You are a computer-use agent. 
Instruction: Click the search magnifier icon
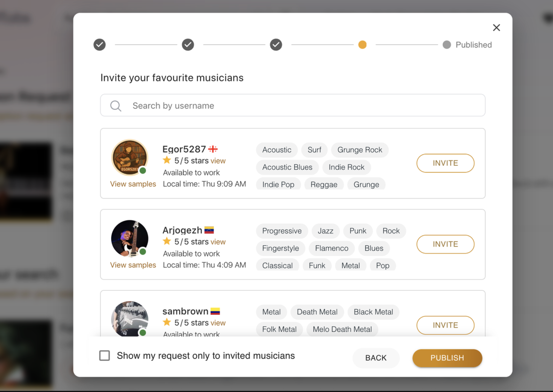coord(116,106)
